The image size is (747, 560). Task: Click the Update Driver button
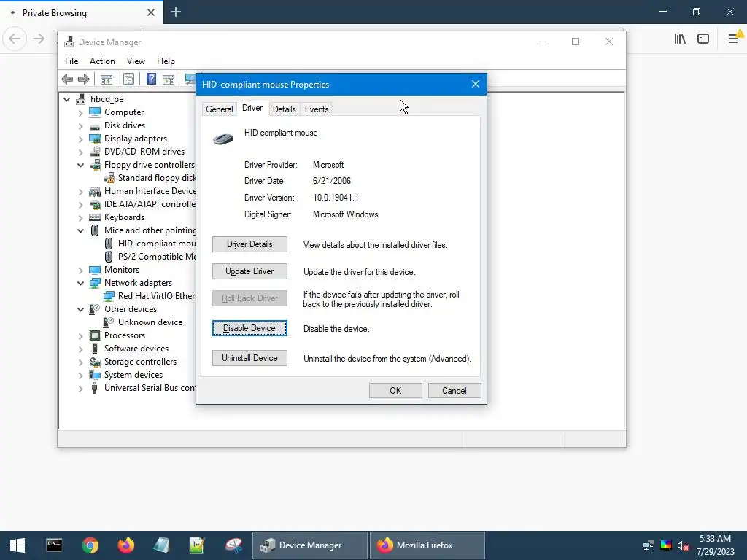(x=249, y=271)
